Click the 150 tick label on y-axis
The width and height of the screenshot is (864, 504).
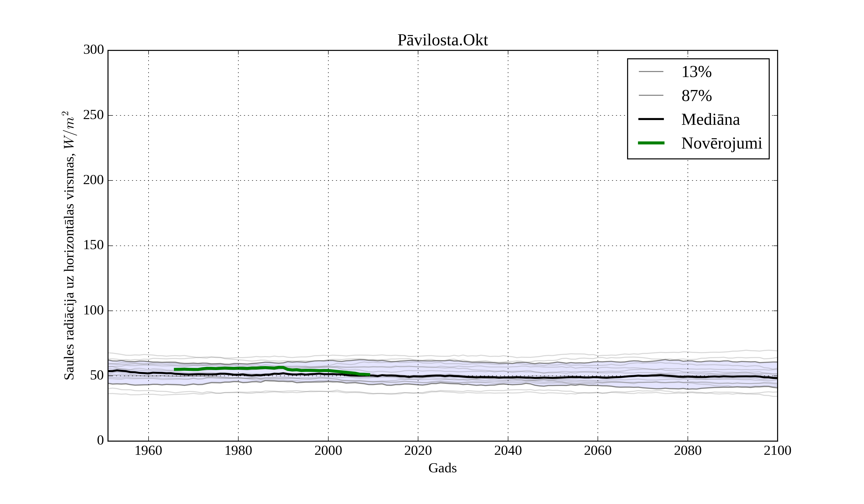click(x=93, y=245)
